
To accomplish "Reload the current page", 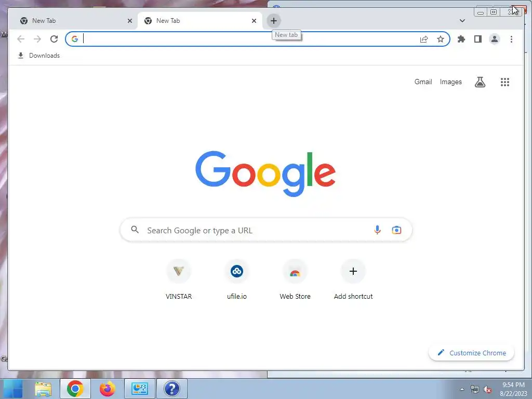I will tap(54, 39).
